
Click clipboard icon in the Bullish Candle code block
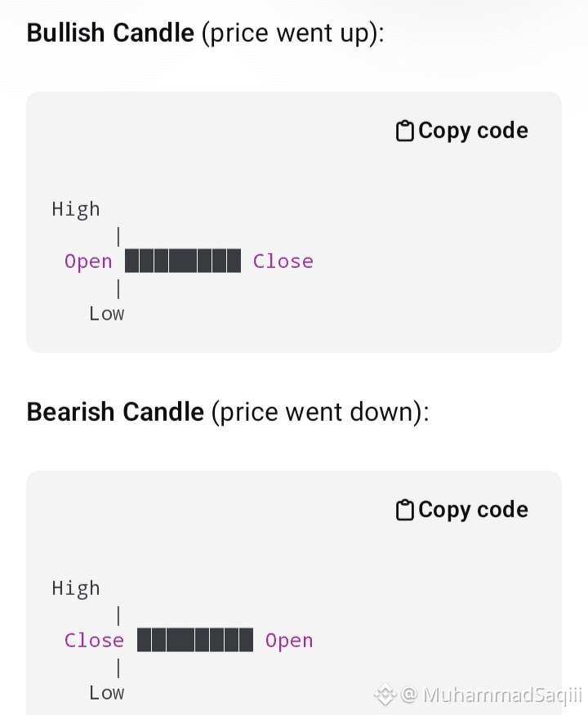[404, 132]
